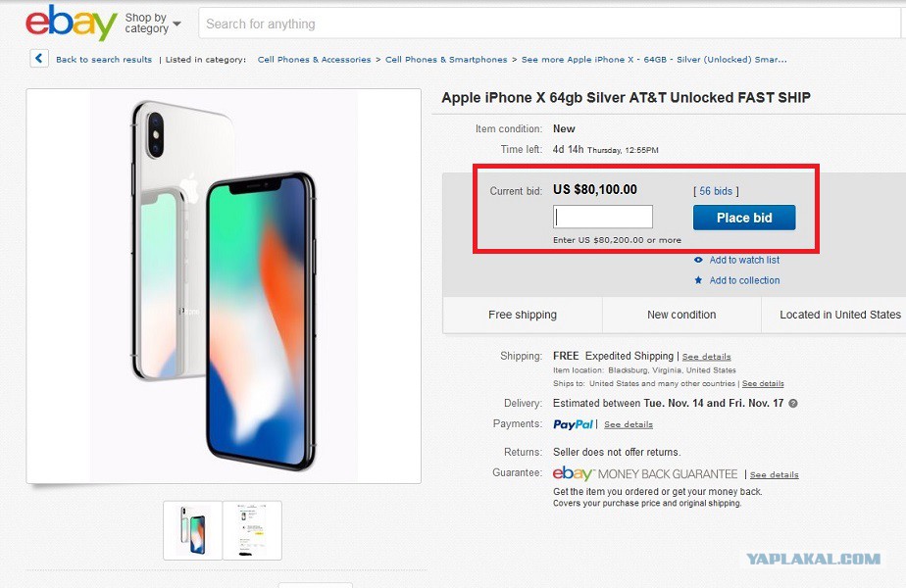This screenshot has width=906, height=588.
Task: Click See details beside Money Back Guarantee
Action: point(775,474)
